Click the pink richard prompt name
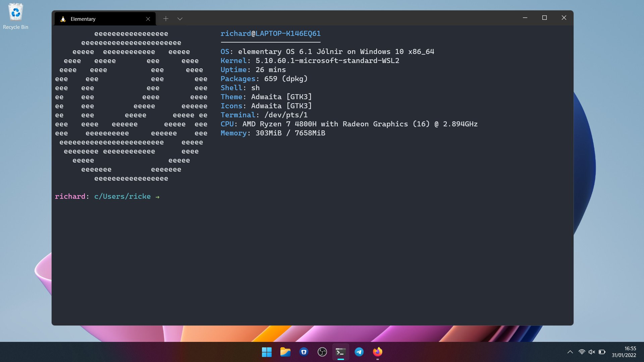 [70, 196]
